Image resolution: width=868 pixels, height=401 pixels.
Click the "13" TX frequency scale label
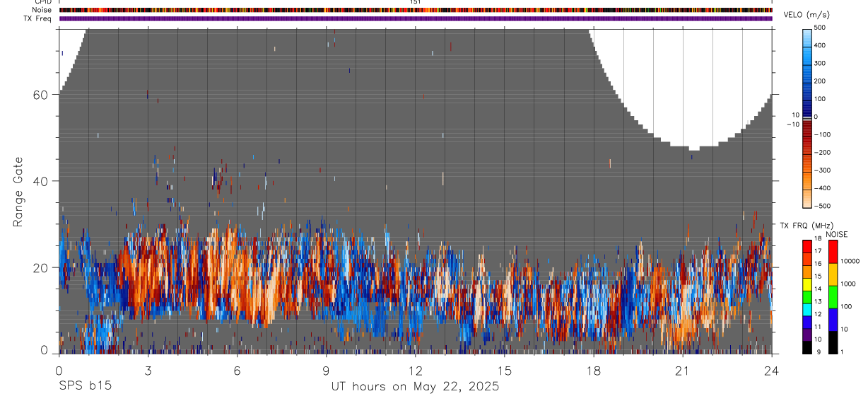(x=817, y=302)
